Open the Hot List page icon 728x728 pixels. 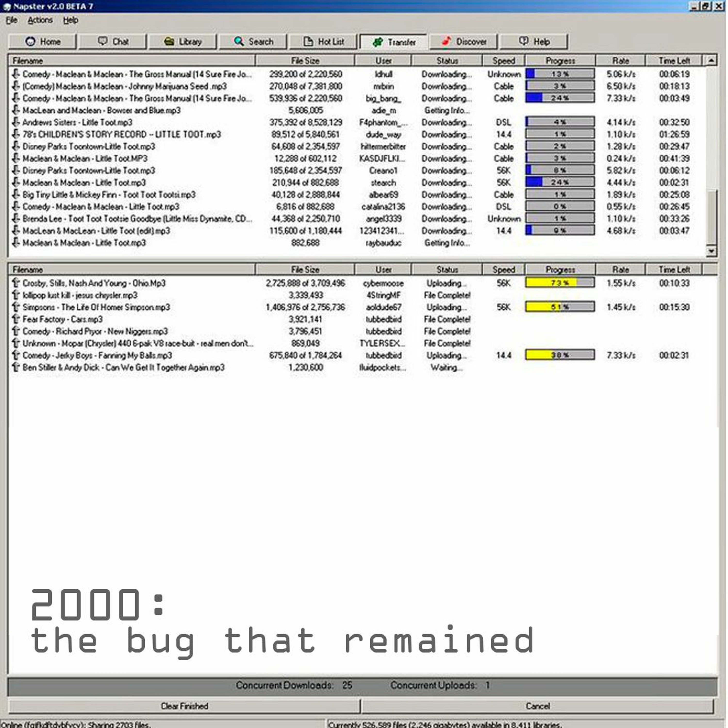[x=308, y=41]
